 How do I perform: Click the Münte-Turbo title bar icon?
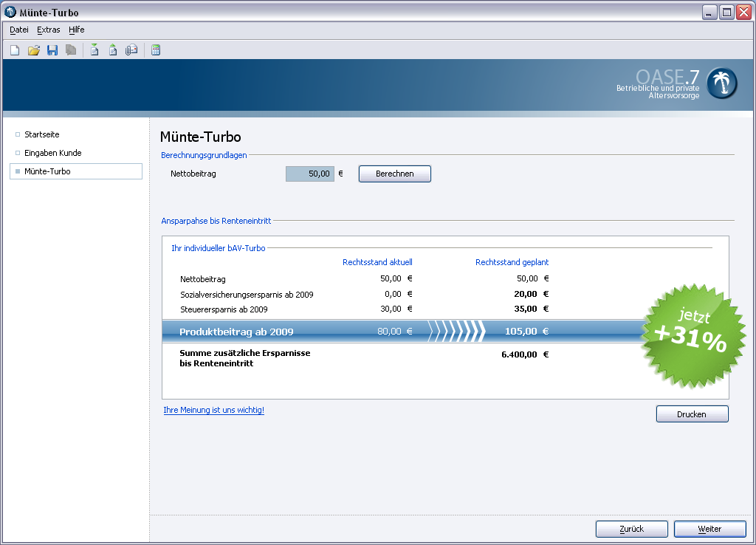coord(10,12)
